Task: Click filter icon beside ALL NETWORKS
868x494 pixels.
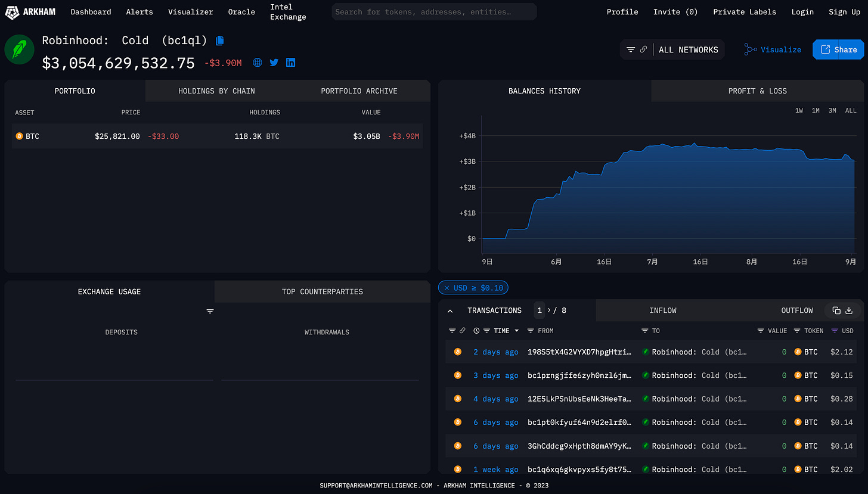Action: (x=631, y=49)
